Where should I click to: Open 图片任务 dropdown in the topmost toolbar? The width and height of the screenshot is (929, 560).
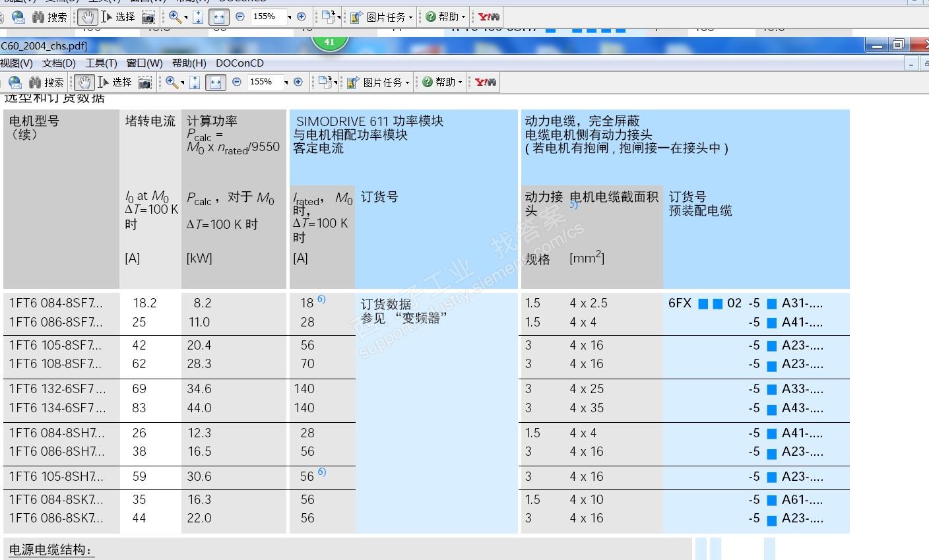tap(382, 16)
